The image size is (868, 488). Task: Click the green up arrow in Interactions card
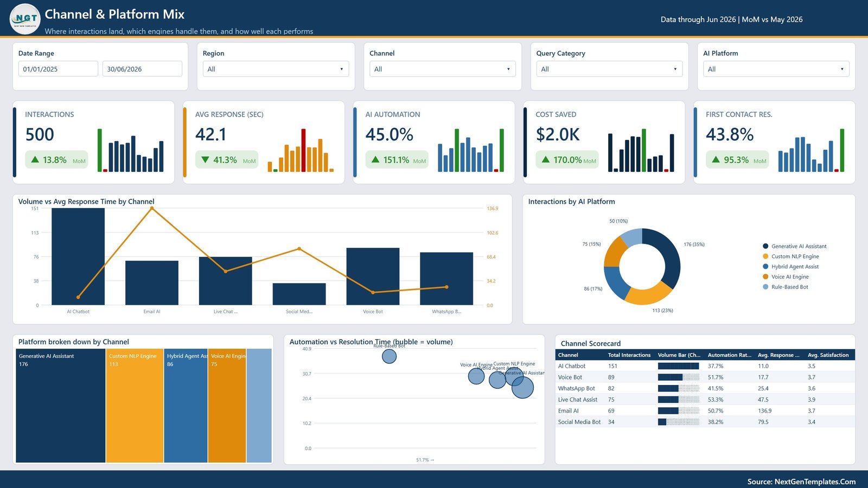[x=35, y=160]
